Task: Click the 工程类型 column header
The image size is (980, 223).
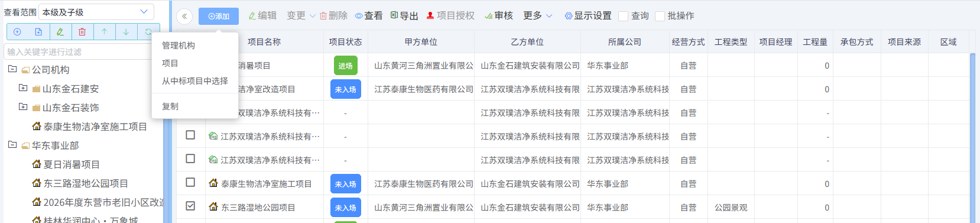Action: click(731, 42)
